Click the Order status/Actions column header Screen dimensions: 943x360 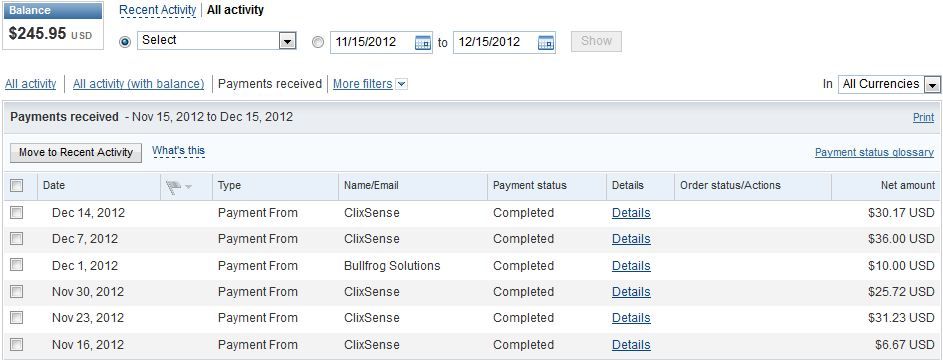click(730, 186)
